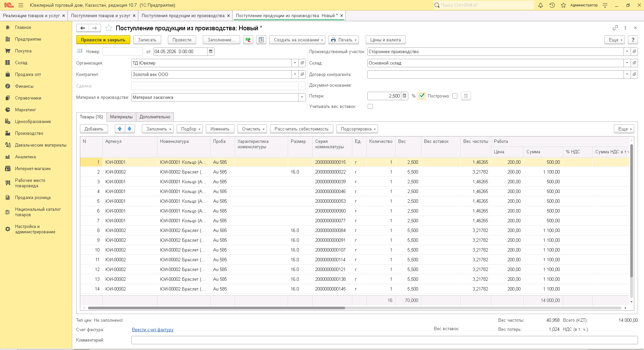The height and width of the screenshot is (350, 644).
Task: Open Производство section in the sidebar
Action: click(29, 133)
